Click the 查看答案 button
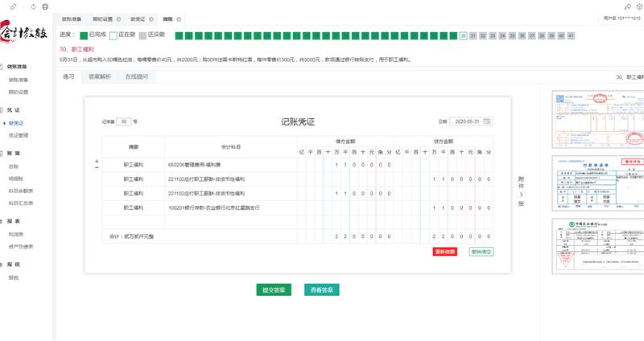644x341 pixels. (x=322, y=290)
